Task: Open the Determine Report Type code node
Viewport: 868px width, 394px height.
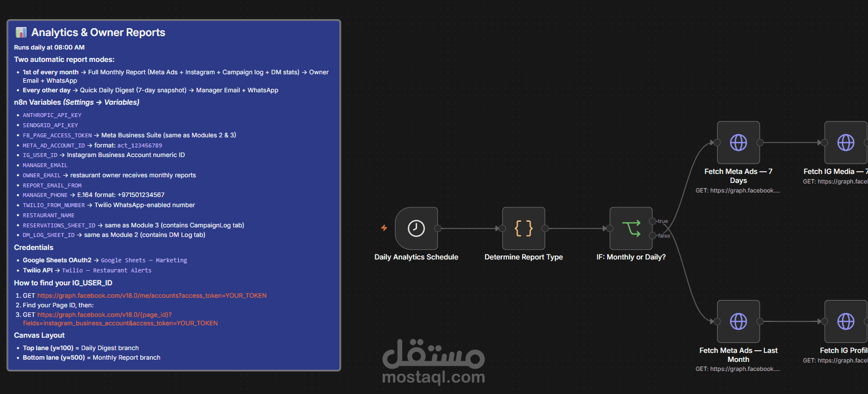Action: pos(524,228)
